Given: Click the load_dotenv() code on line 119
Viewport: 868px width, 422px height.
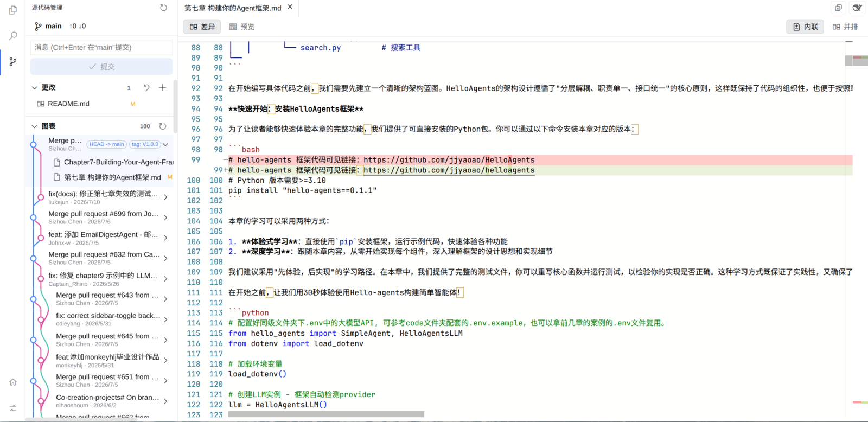Looking at the screenshot, I should [257, 374].
